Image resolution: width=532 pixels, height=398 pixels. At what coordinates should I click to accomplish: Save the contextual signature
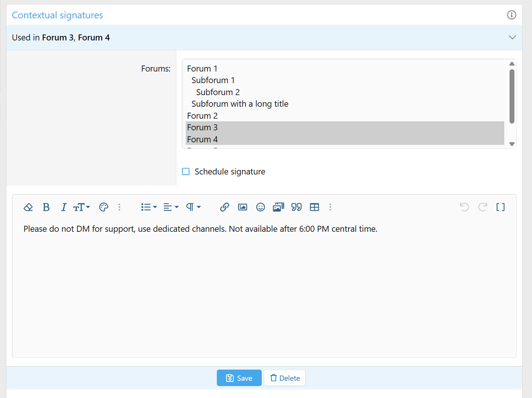coord(239,378)
